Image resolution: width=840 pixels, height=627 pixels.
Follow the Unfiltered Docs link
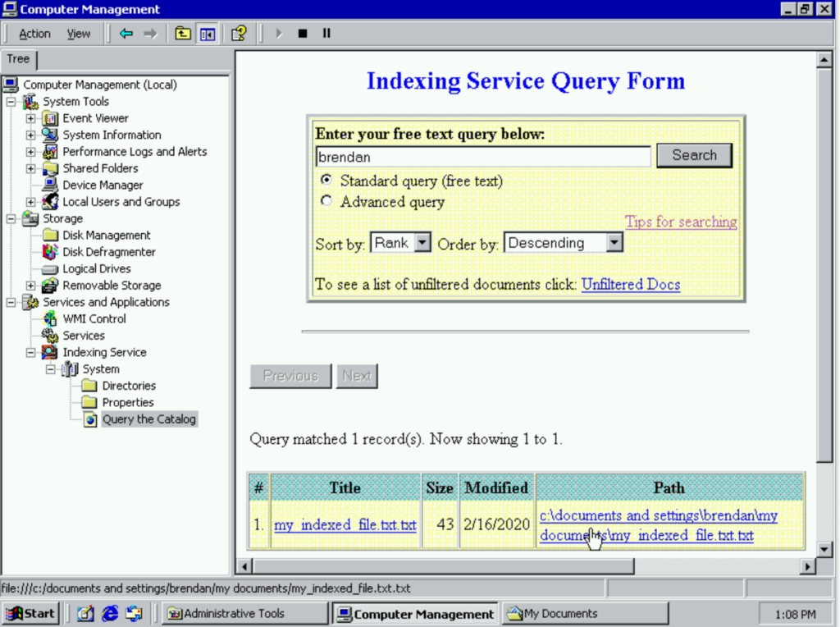click(630, 284)
